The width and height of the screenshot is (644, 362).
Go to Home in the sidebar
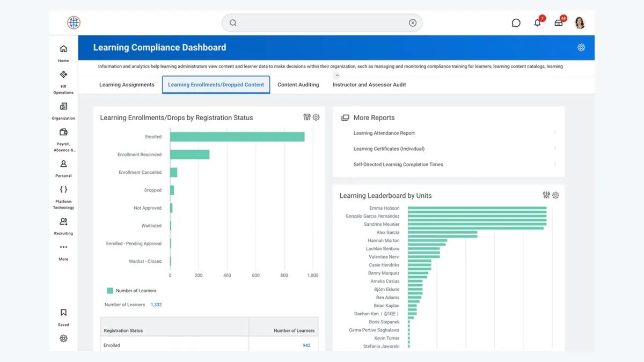click(x=63, y=53)
